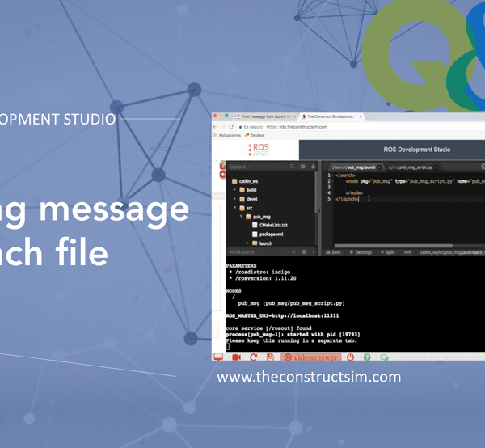Click the camera icon in Workspaces bar
This screenshot has height=448, width=485.
click(304, 251)
